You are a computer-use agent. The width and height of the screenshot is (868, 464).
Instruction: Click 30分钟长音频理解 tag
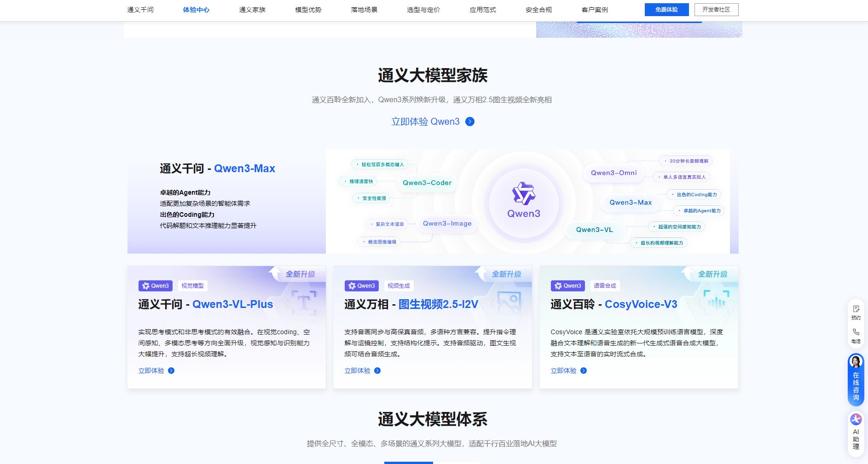[686, 161]
